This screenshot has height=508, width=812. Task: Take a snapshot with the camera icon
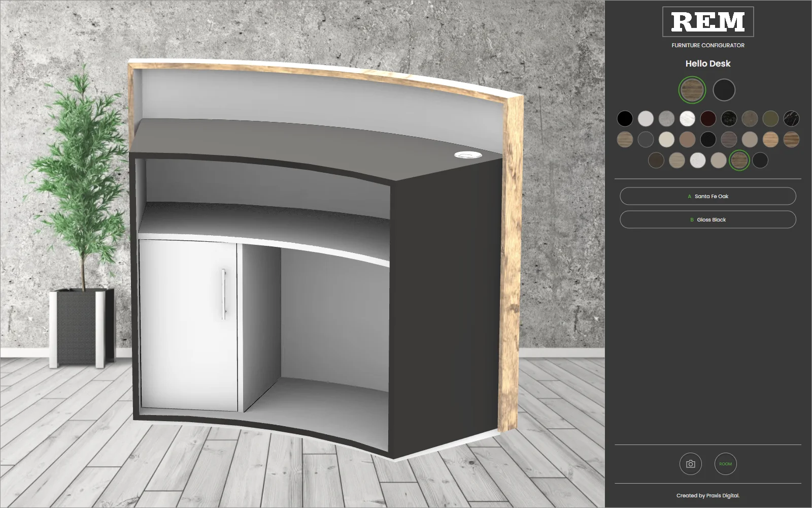coord(690,464)
